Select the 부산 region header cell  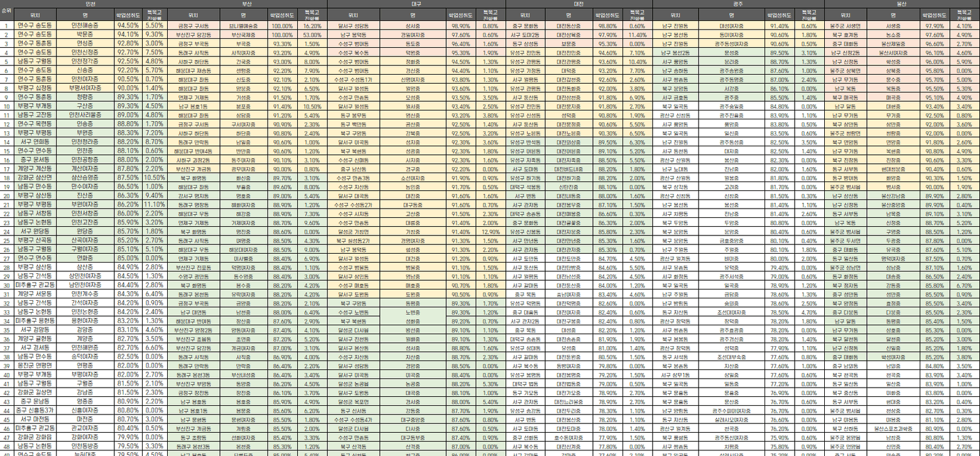[x=247, y=4]
